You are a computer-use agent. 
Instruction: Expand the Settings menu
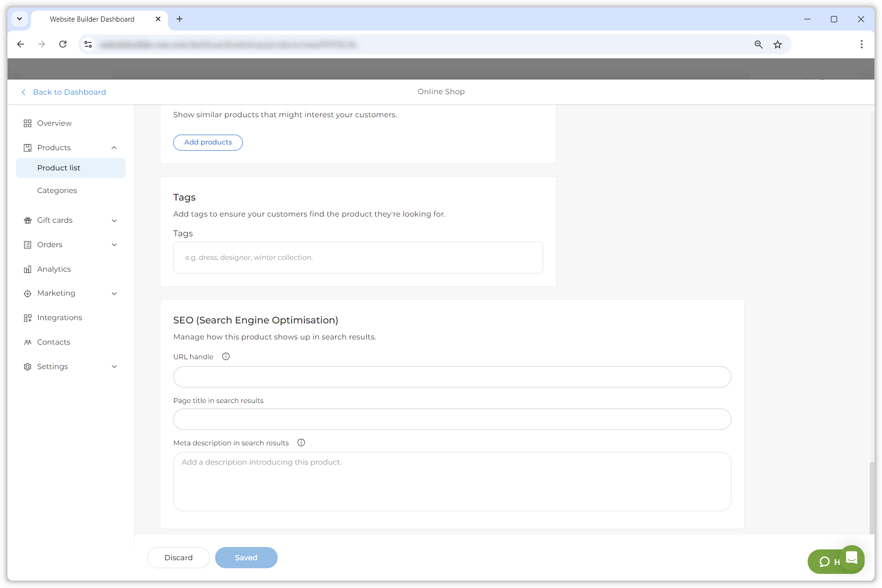point(114,367)
